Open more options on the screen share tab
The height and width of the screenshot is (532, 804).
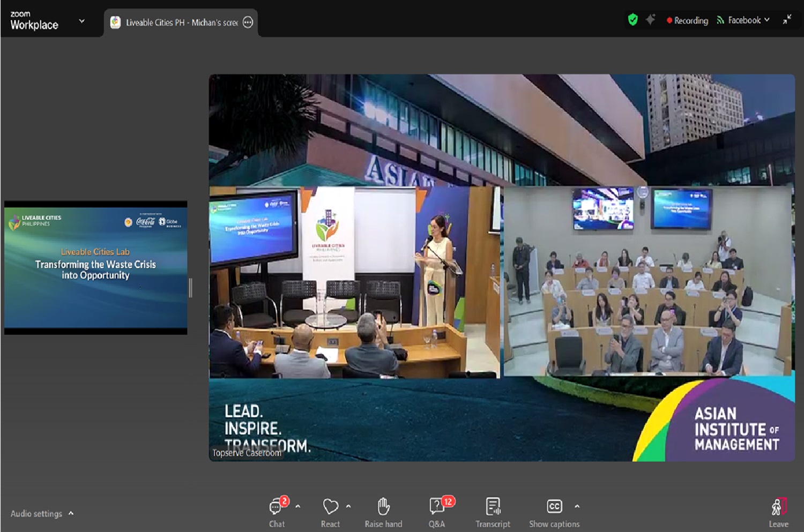tap(248, 23)
